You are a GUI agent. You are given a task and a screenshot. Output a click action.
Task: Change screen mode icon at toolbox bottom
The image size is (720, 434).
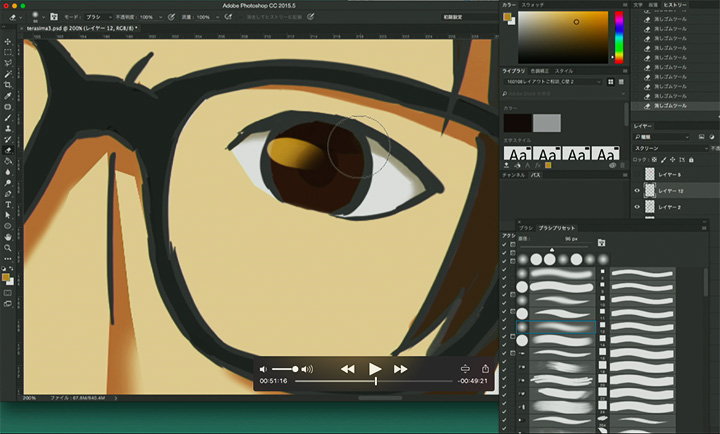point(8,304)
